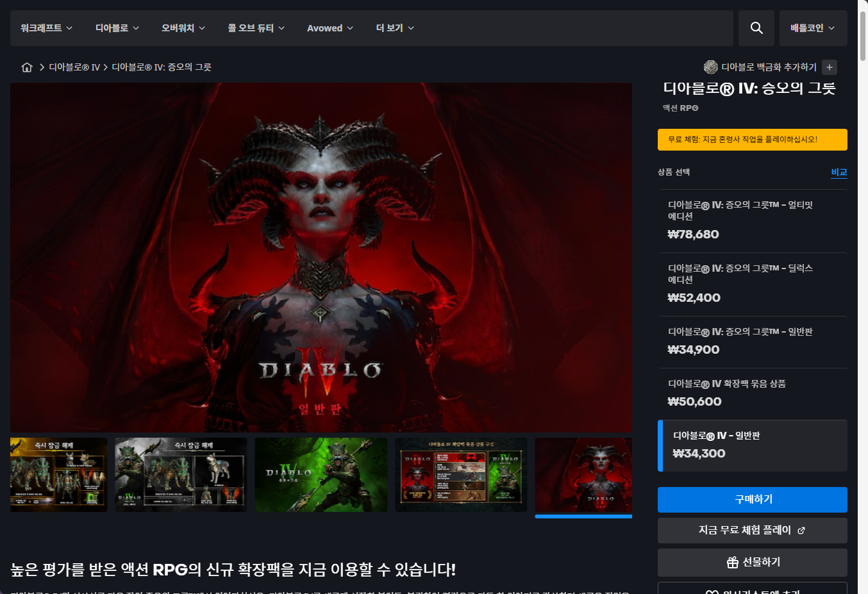The height and width of the screenshot is (594, 868).
Task: Click 지금 무료 체험 플레이 button
Action: [753, 531]
